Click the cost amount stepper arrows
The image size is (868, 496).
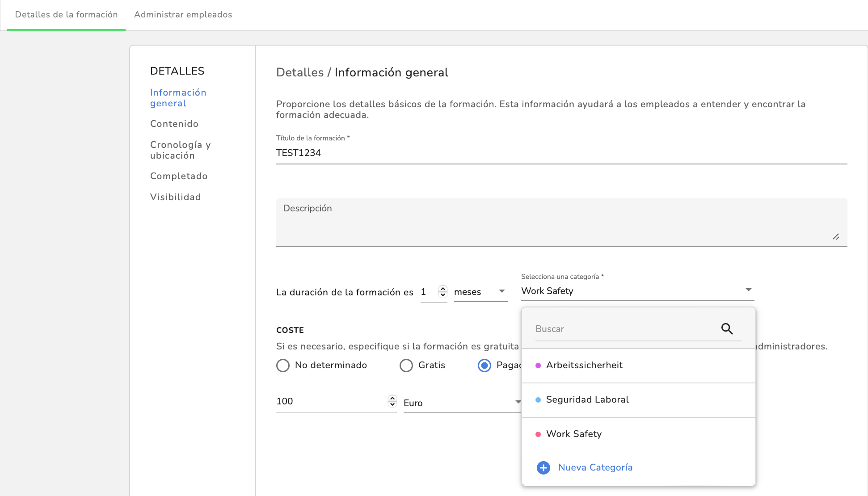[x=392, y=401]
